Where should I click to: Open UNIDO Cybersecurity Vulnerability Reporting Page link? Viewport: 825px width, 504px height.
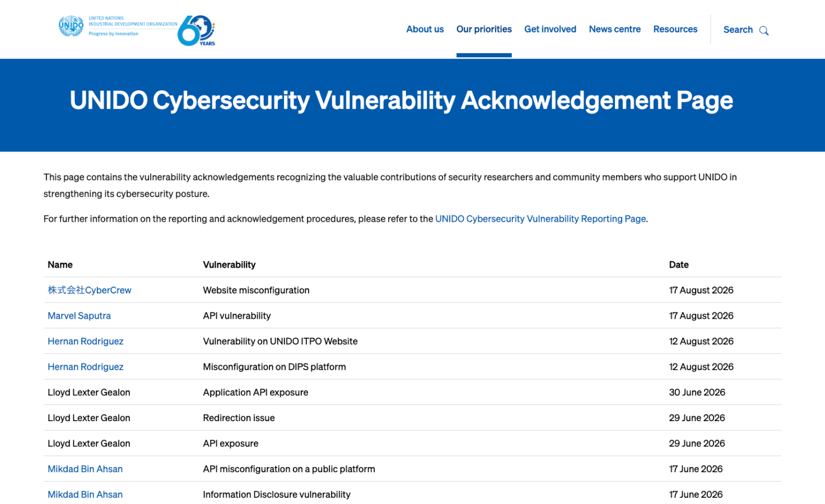coord(540,219)
